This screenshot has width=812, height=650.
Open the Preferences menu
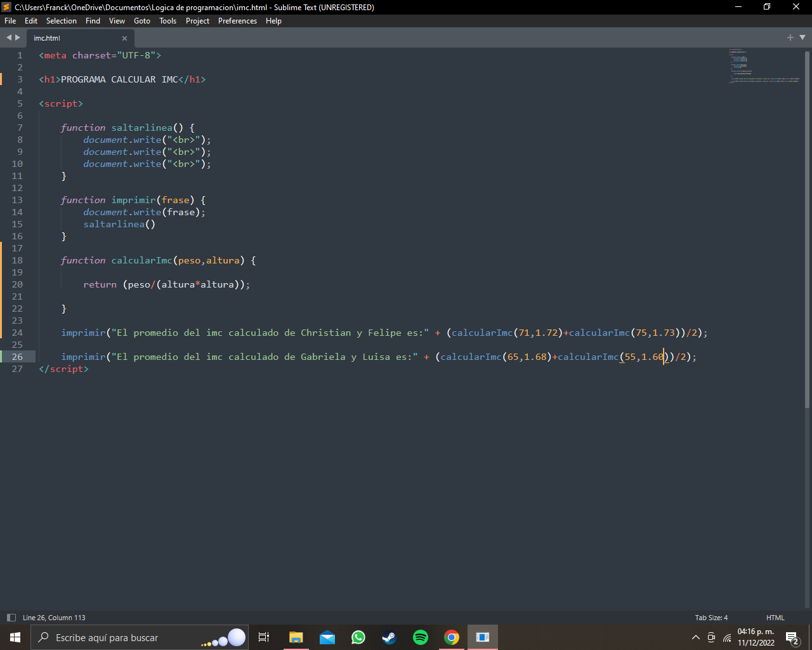(x=237, y=21)
